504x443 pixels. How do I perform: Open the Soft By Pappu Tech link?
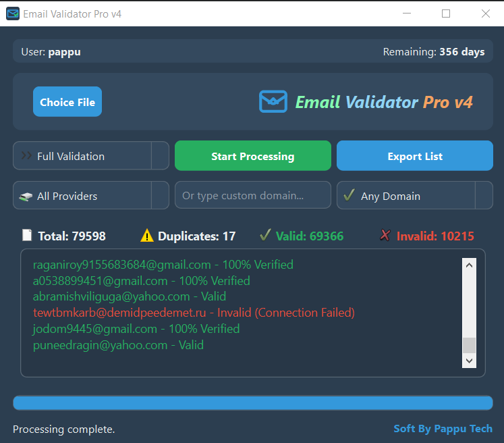[443, 429]
